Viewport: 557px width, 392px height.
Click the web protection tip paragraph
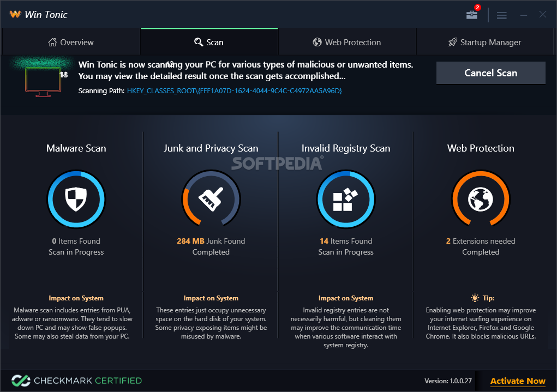[481, 323]
